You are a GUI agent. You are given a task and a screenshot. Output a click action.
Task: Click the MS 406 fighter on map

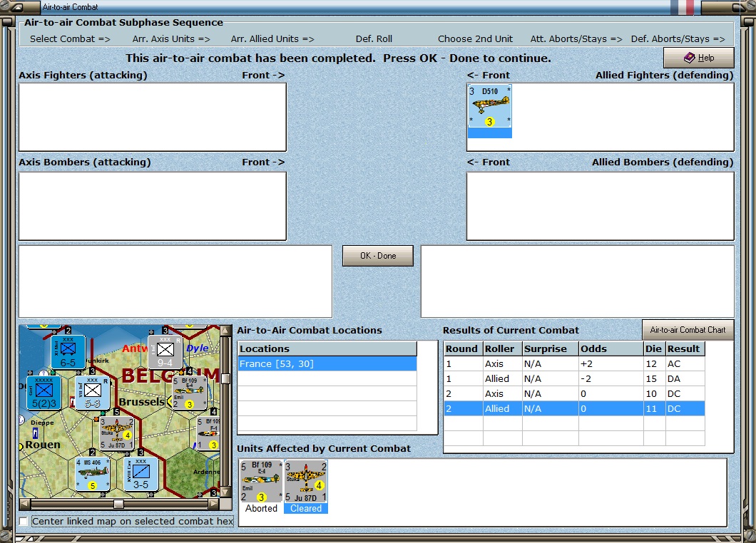pos(92,474)
